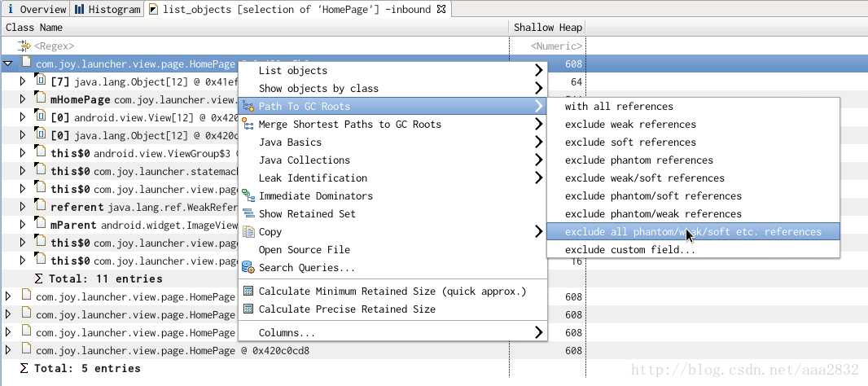Click the Regex filter field
This screenshot has width=868, height=386.
pos(255,46)
